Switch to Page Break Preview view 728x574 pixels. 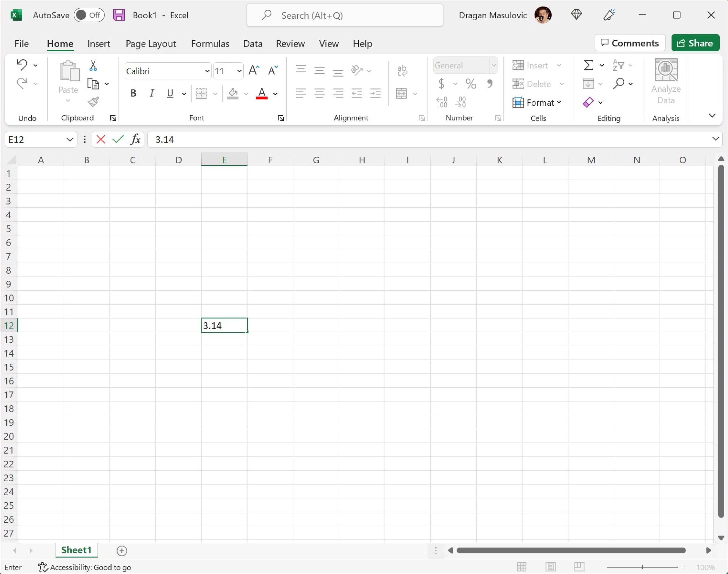(579, 567)
